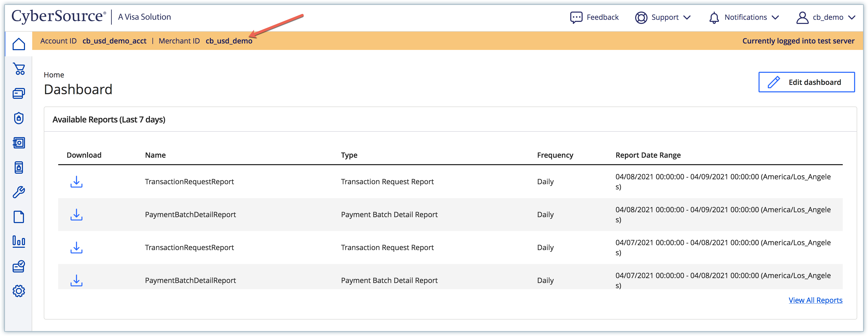868x336 pixels.
Task: Click the Home breadcrumb
Action: pyautogui.click(x=54, y=75)
